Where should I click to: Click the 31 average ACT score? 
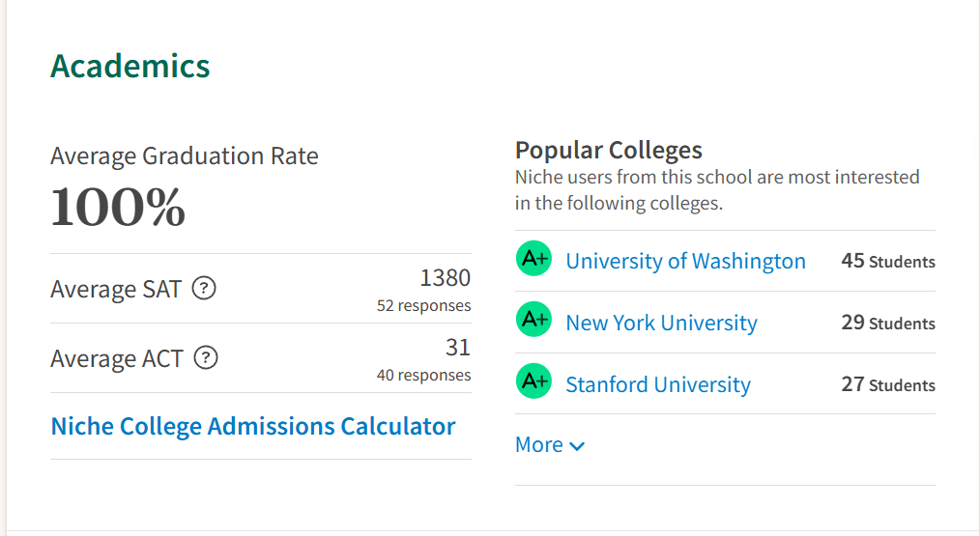pyautogui.click(x=458, y=348)
